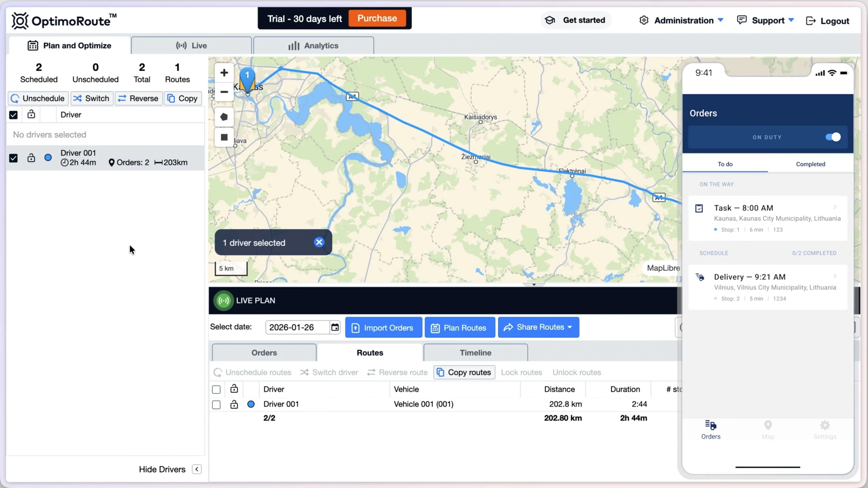
Task: Open the date picker calendar icon
Action: (335, 327)
